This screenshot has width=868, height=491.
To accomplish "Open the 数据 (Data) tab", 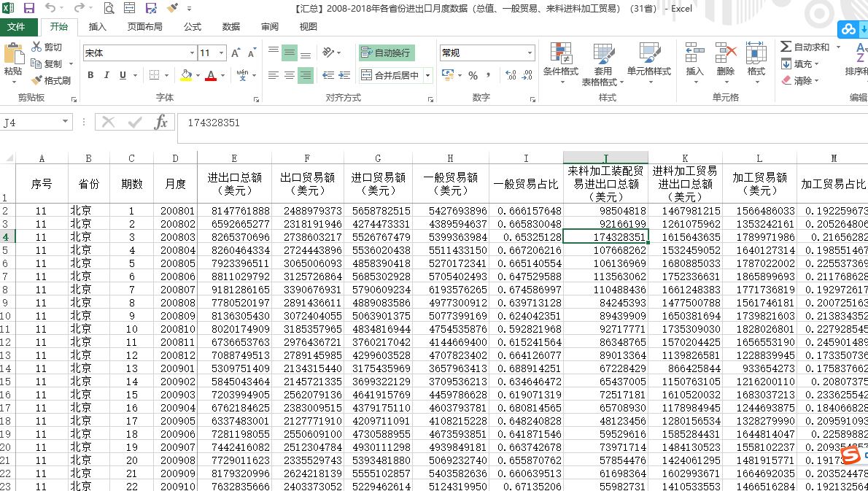I will pyautogui.click(x=230, y=27).
